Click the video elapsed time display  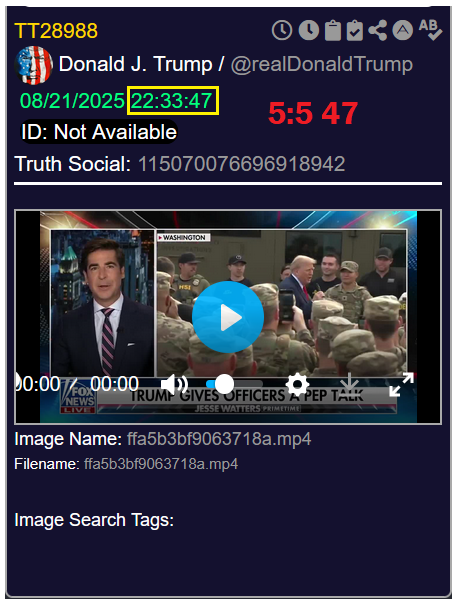point(38,384)
